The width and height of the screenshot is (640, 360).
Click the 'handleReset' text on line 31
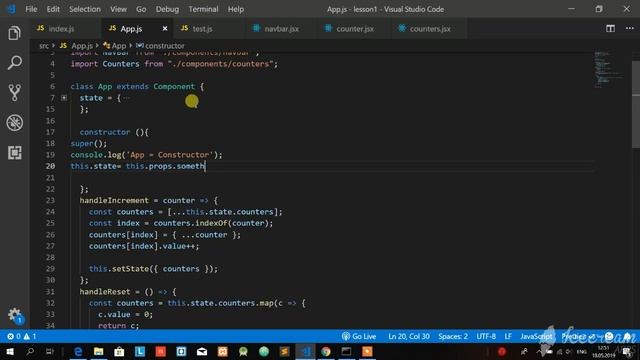pyautogui.click(x=104, y=292)
